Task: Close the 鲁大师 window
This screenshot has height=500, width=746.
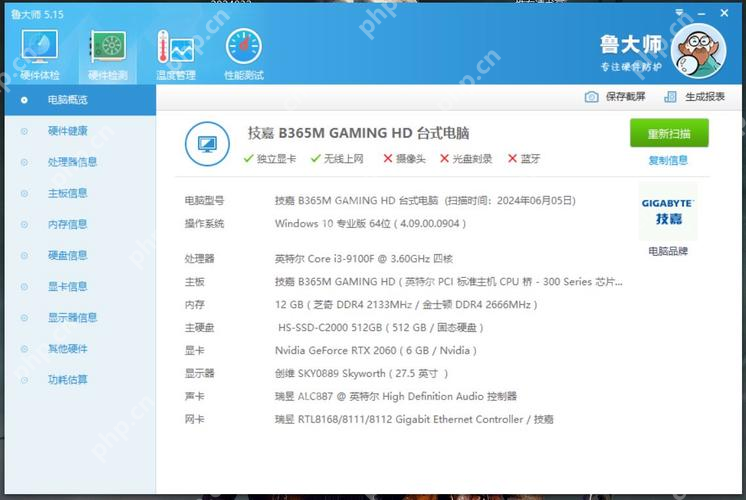Action: pos(724,13)
